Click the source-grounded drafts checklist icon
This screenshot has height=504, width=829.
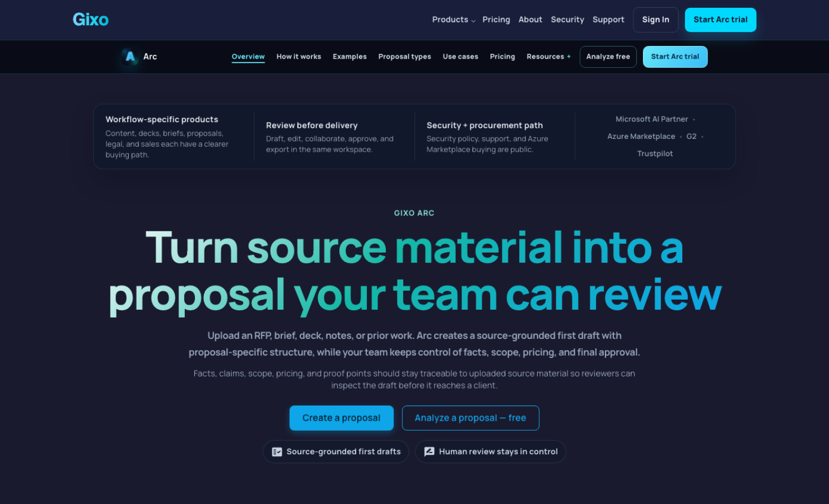(277, 452)
